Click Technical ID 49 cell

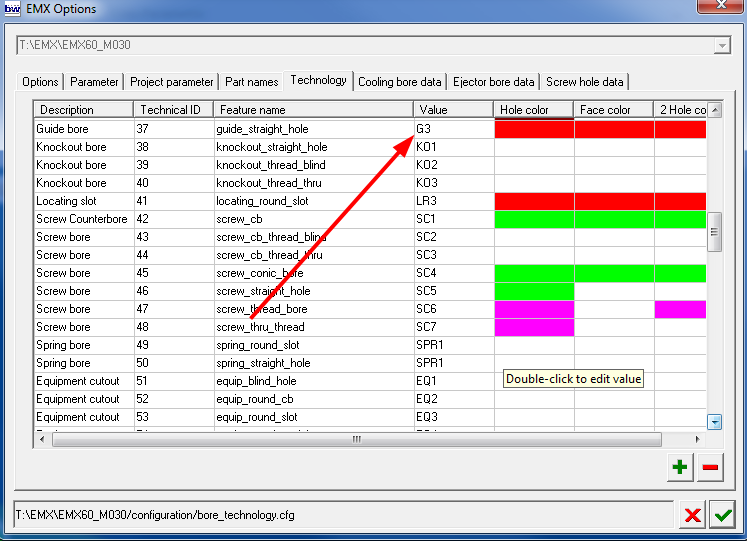click(x=174, y=345)
